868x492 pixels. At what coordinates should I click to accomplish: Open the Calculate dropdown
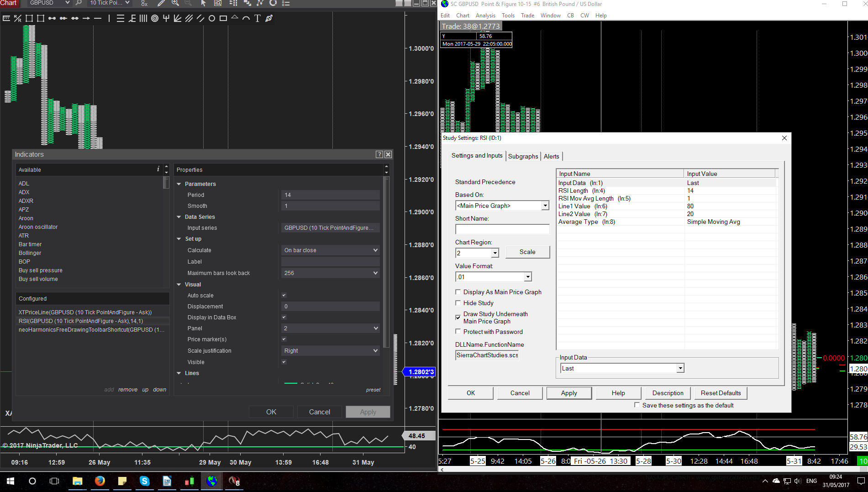331,250
